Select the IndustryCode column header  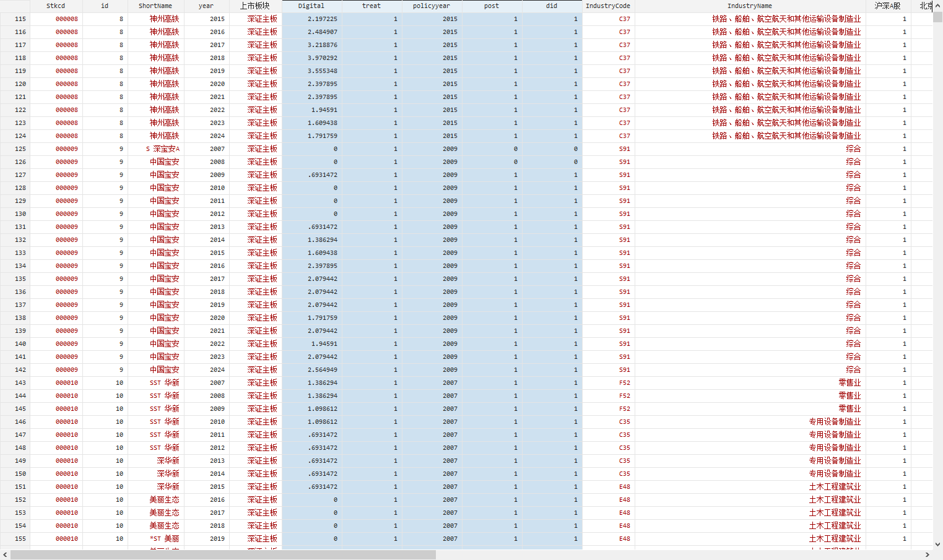pos(608,6)
